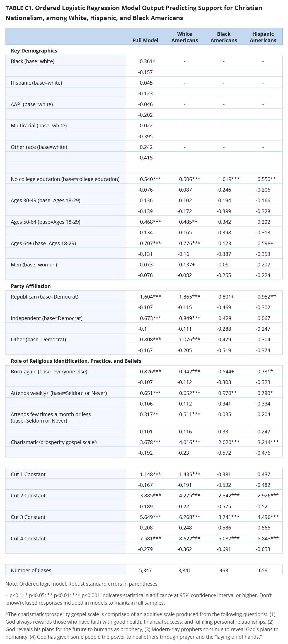Select the Men (base=women) row label

[x=34, y=264]
